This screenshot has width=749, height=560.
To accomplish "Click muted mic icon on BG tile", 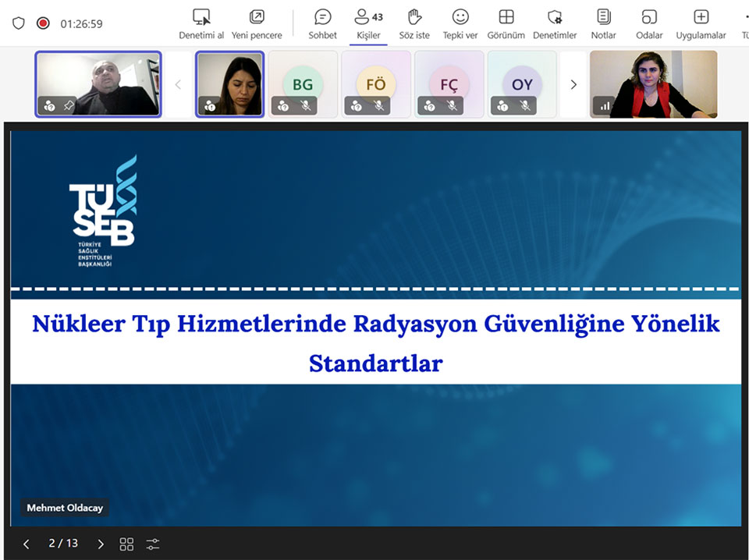I will [305, 106].
